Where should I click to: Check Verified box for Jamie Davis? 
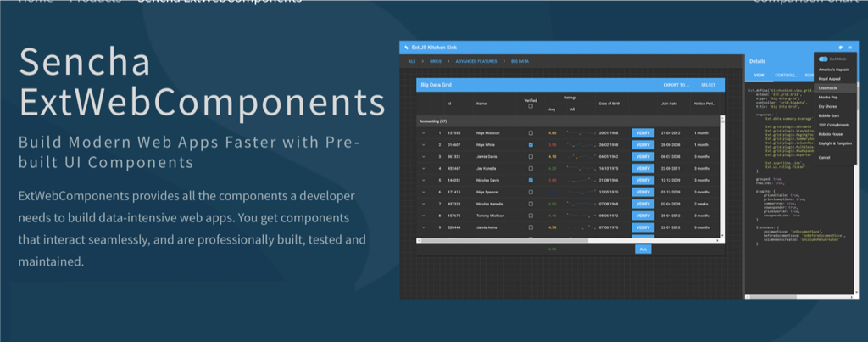pyautogui.click(x=531, y=157)
